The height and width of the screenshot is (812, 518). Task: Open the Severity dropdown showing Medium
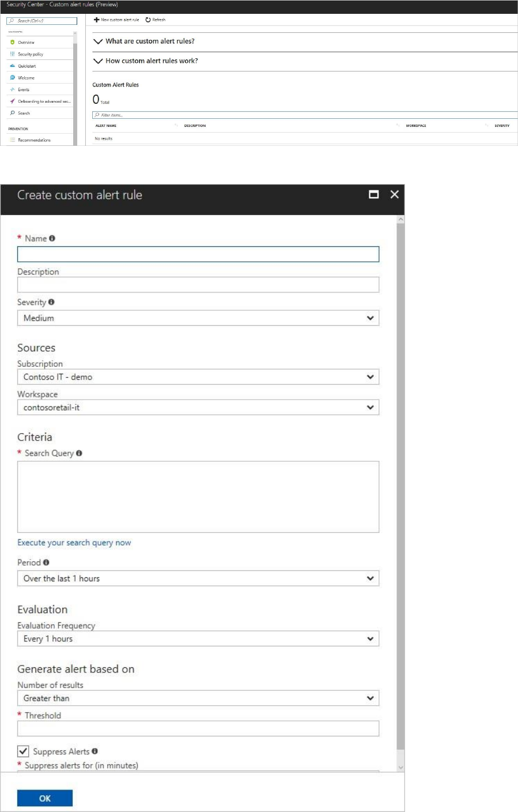198,318
